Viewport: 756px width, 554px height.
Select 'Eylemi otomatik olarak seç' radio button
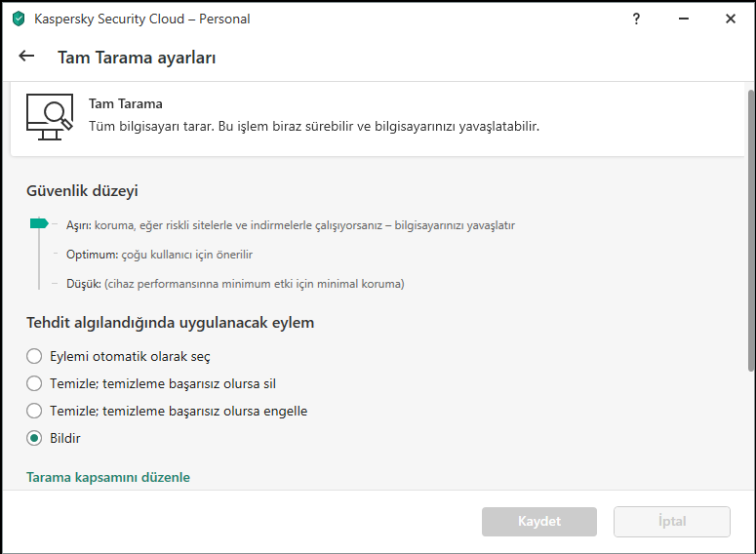point(34,356)
